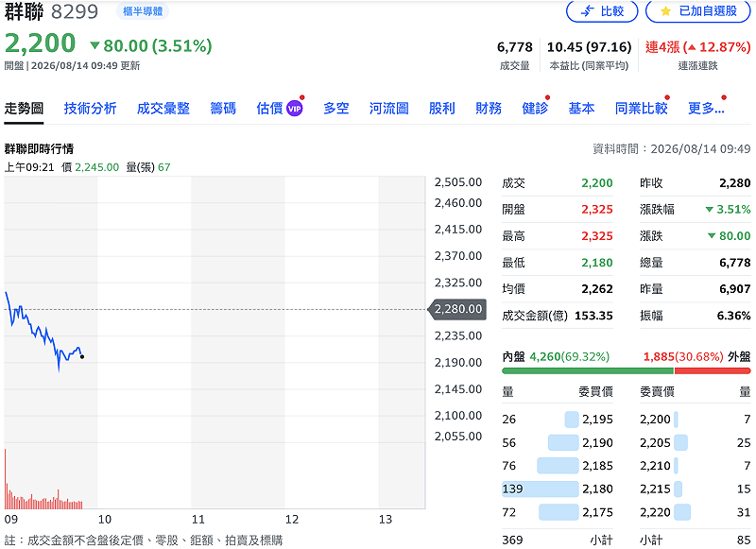Select the ask price 2,200 in order book
Screen dimensions: 756x549
coord(655,420)
